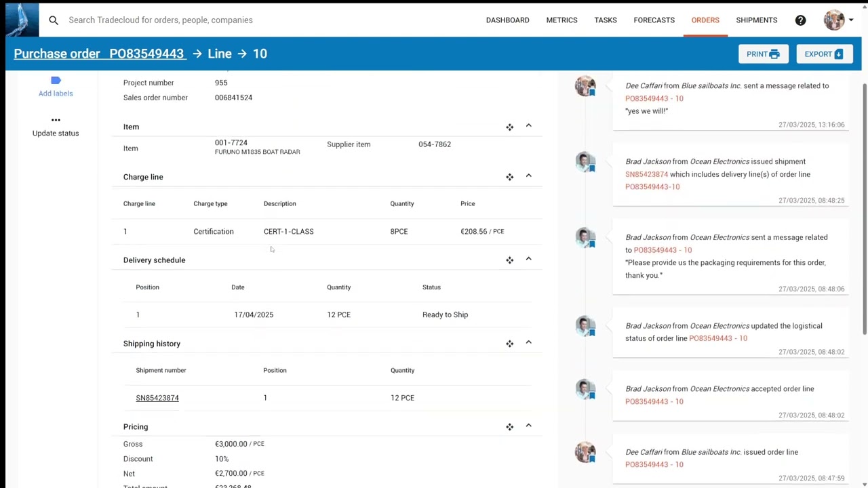Viewport: 868px width, 488px height.
Task: Click discount value '10%'
Action: (x=222, y=459)
